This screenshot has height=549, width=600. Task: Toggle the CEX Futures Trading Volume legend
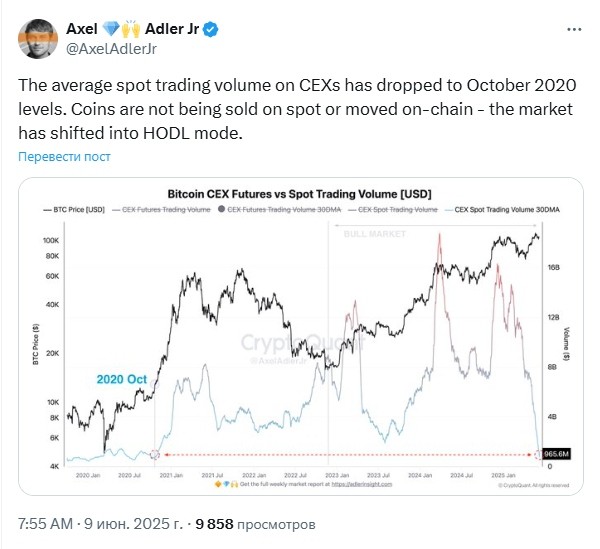pyautogui.click(x=161, y=210)
